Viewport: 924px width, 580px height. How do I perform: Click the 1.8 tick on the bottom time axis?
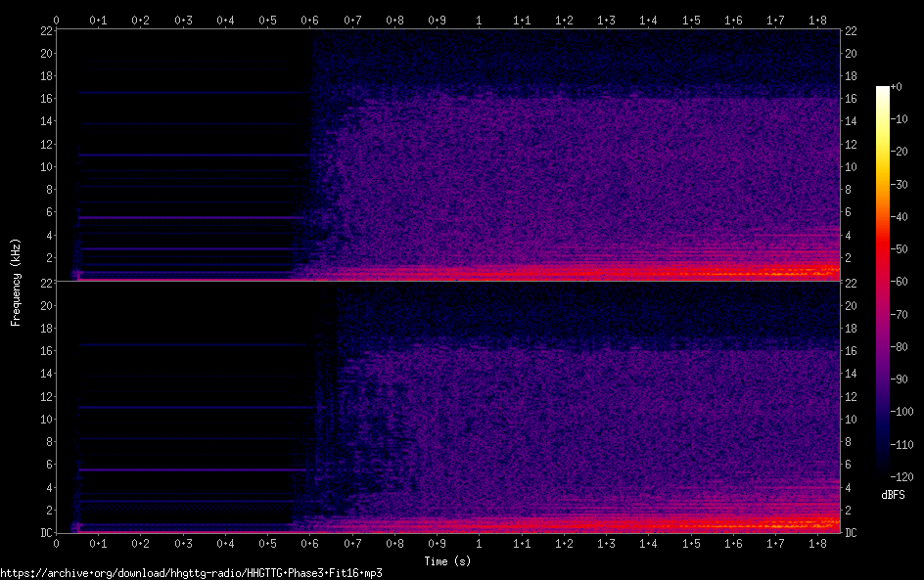[816, 542]
